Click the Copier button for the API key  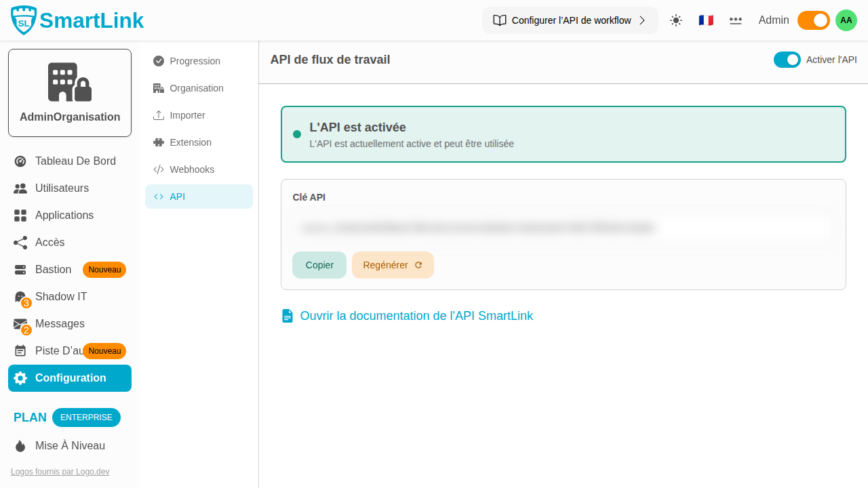[319, 265]
